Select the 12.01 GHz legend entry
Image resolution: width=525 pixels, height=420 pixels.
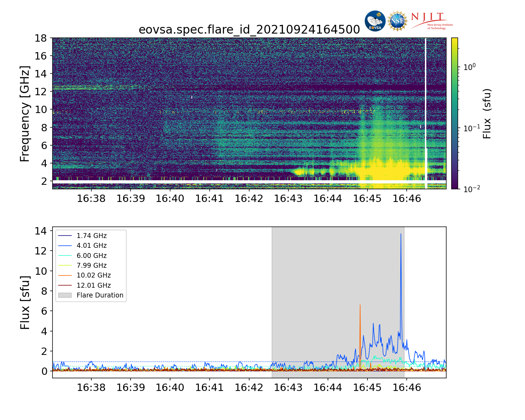pyautogui.click(x=93, y=286)
